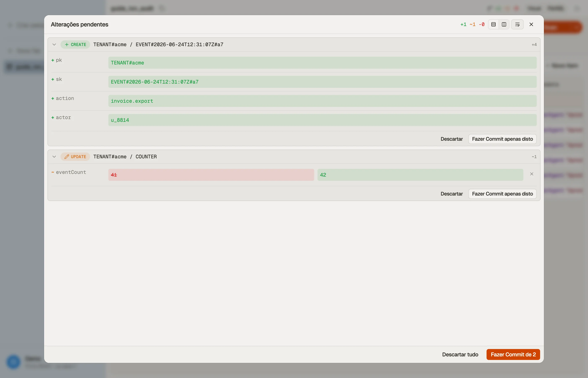Click the UPDATE pencil badge

point(75,157)
